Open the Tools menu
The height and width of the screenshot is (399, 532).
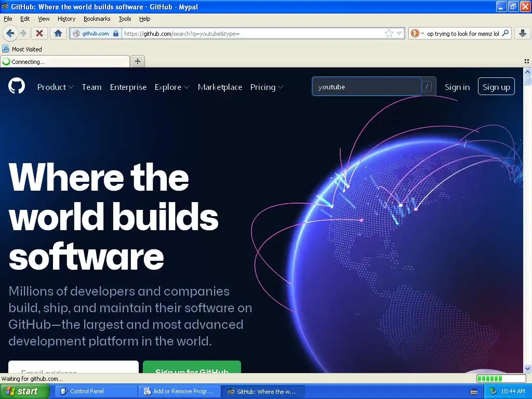[x=125, y=19]
